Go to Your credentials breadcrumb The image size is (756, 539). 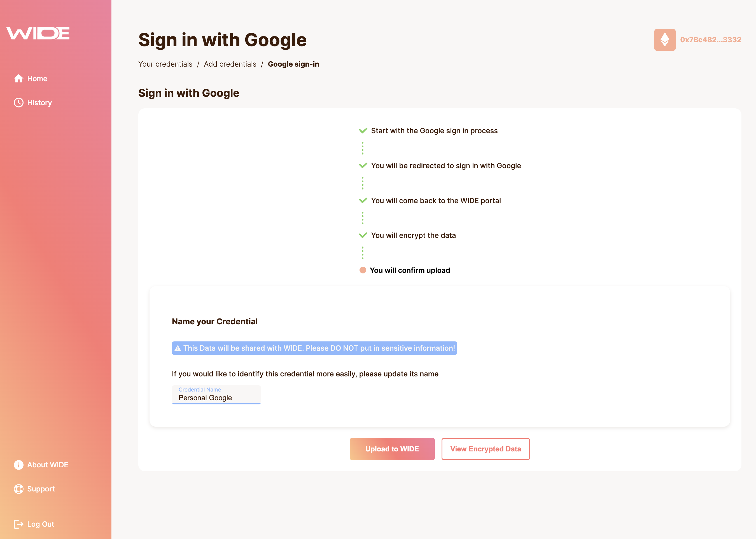click(x=165, y=64)
